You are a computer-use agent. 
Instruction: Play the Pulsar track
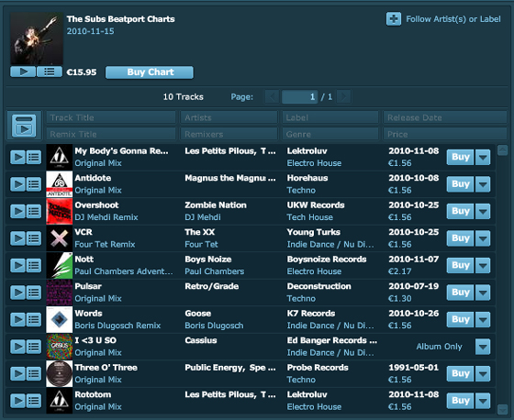coord(18,293)
